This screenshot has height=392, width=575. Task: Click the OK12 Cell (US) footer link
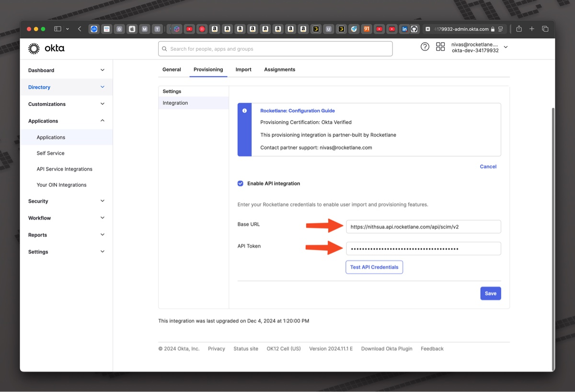[284, 349]
